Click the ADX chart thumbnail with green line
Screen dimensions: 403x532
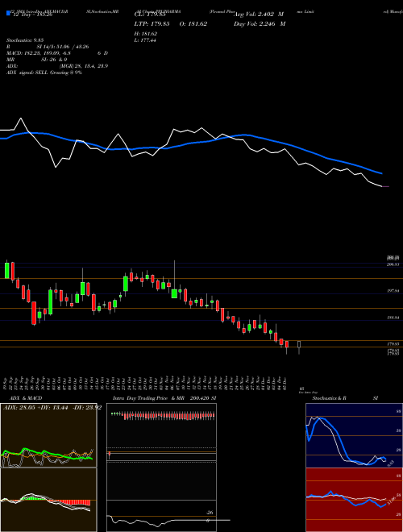(x=48, y=436)
